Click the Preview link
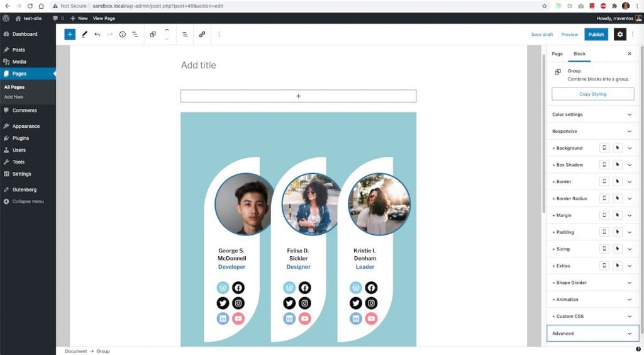This screenshot has width=644, height=355. 569,35
